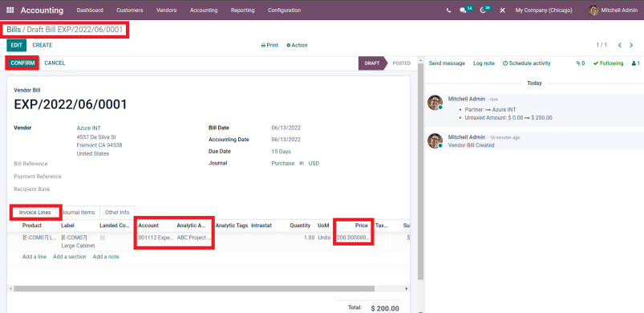Confirm the draft vendor bill
644x313 pixels.
[22, 63]
